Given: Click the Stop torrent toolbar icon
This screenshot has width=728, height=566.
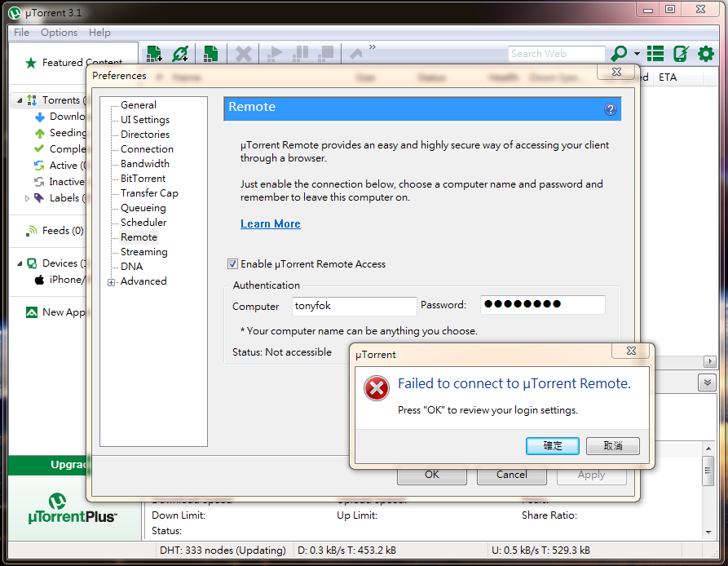Looking at the screenshot, I should (326, 53).
